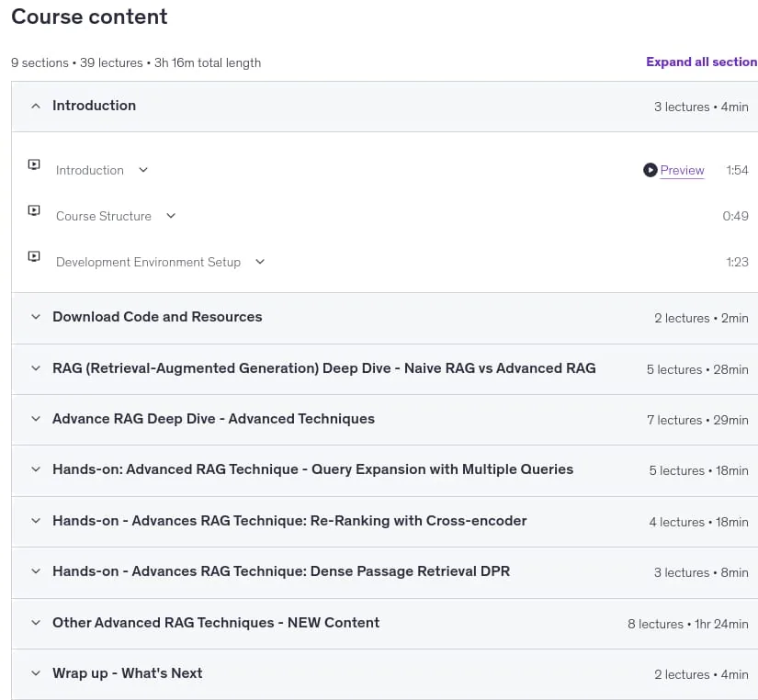The image size is (758, 700).
Task: Click Hands-on Query Expansion with Multiple Queries title
Action: coord(312,469)
